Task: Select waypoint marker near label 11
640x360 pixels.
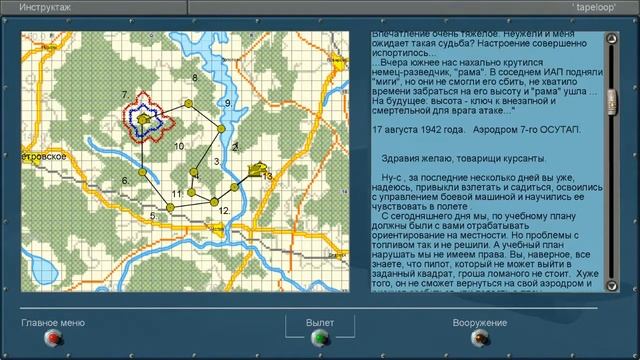Action: pyautogui.click(x=191, y=192)
